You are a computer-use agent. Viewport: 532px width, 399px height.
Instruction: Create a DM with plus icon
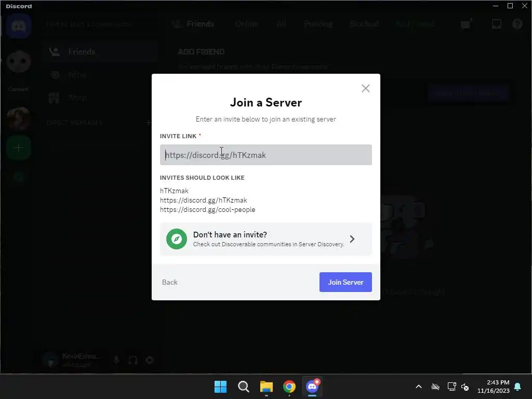[x=148, y=123]
